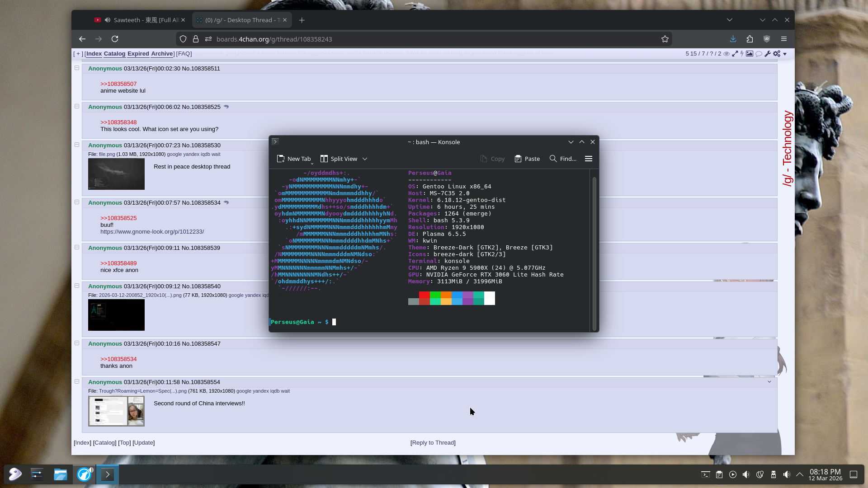
Task: Click the Find icon in Konsole
Action: pyautogui.click(x=553, y=159)
